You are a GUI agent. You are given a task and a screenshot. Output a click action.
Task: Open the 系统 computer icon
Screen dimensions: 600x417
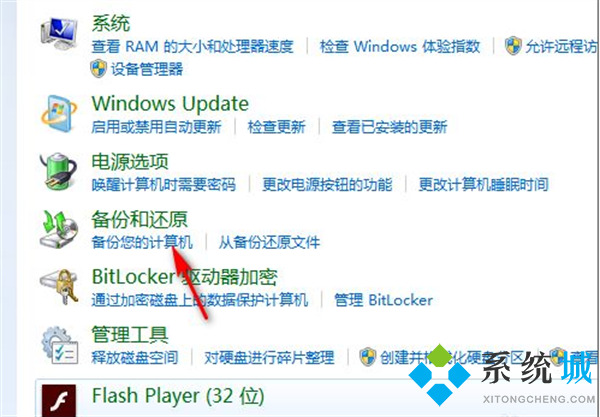tap(59, 33)
